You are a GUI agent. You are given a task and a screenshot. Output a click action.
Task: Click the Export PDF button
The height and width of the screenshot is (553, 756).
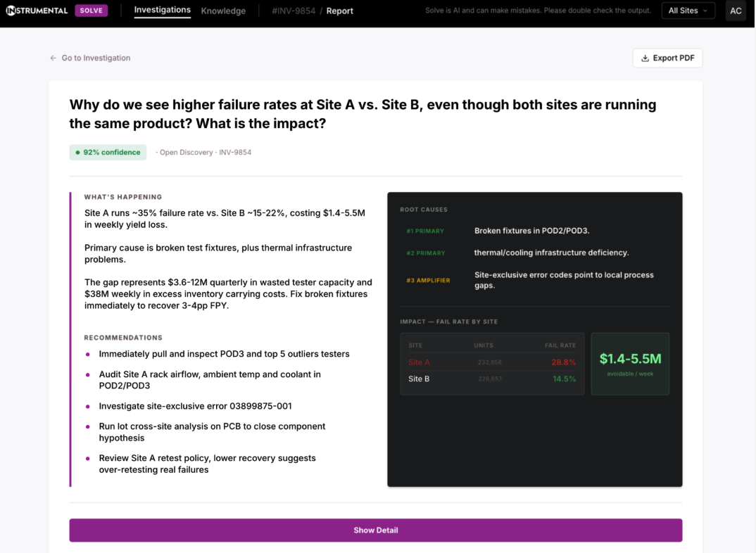667,58
